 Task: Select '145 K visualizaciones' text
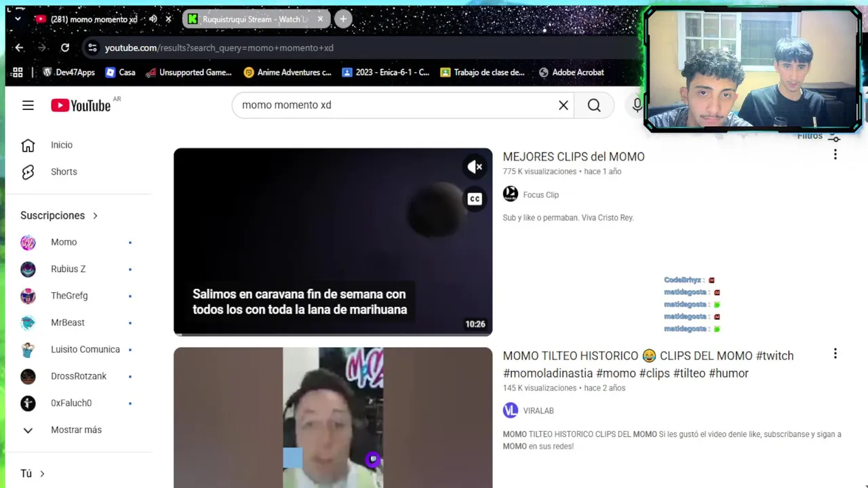(539, 388)
